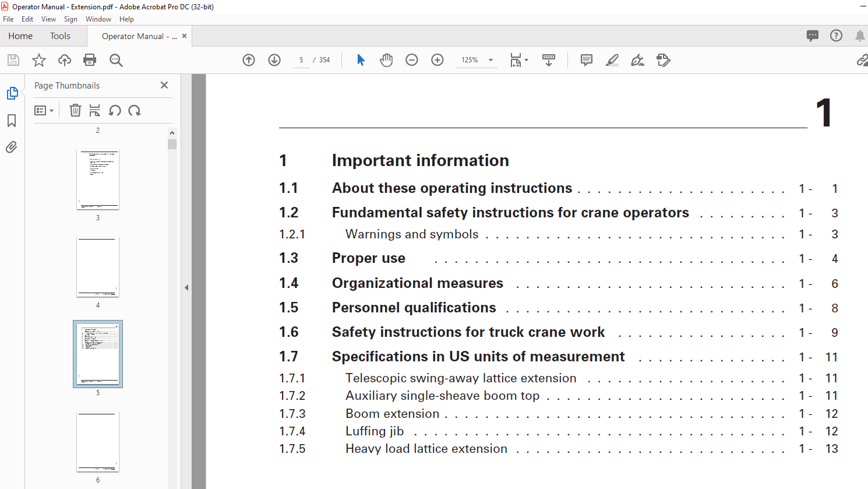
Task: Delete selected page with trash icon
Action: (75, 110)
